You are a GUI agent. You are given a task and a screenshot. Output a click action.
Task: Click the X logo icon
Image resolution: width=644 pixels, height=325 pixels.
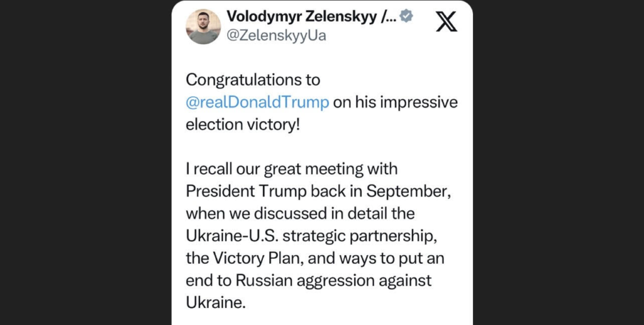(447, 22)
